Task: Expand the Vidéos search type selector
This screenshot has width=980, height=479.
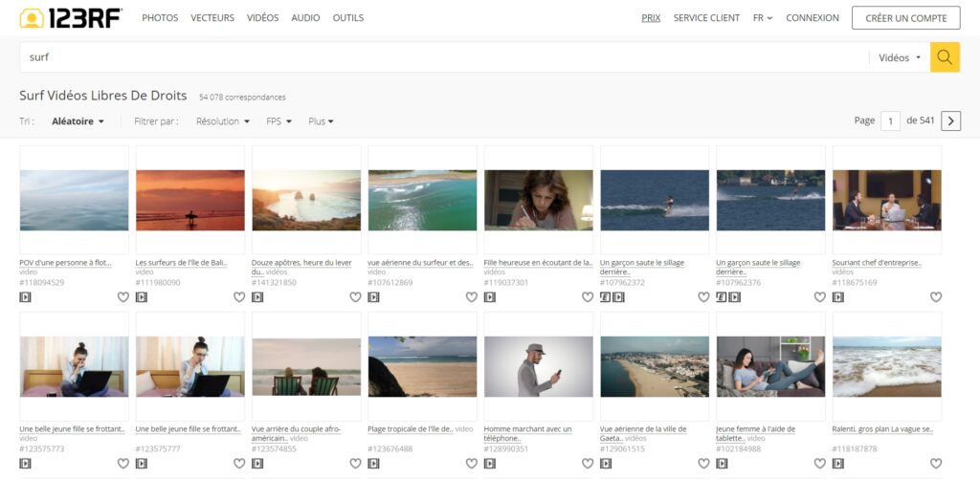Action: [x=900, y=57]
